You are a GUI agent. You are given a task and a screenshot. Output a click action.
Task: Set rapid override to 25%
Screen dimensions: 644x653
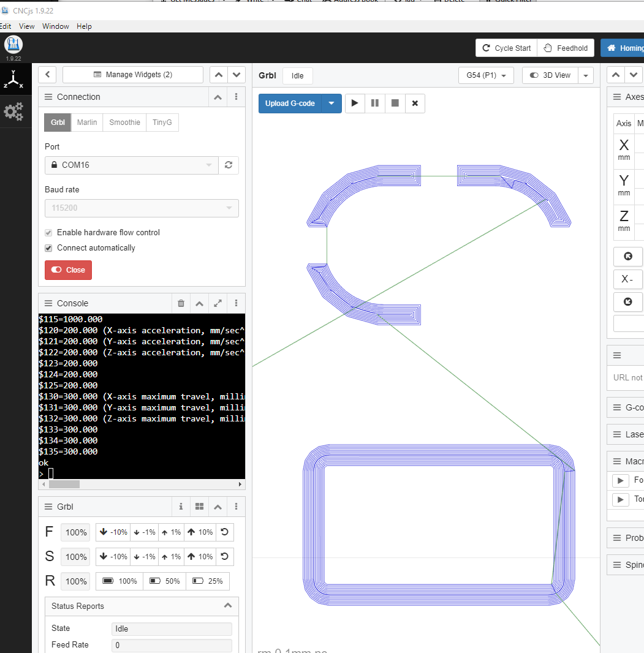tap(208, 581)
